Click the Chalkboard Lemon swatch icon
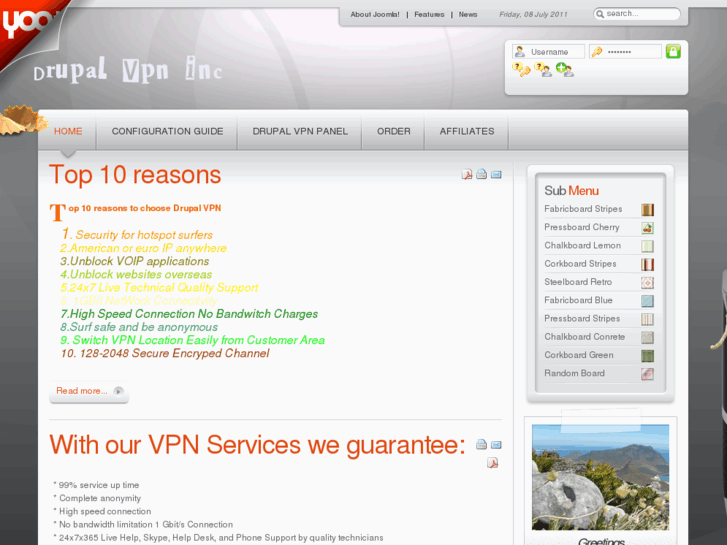 point(647,246)
